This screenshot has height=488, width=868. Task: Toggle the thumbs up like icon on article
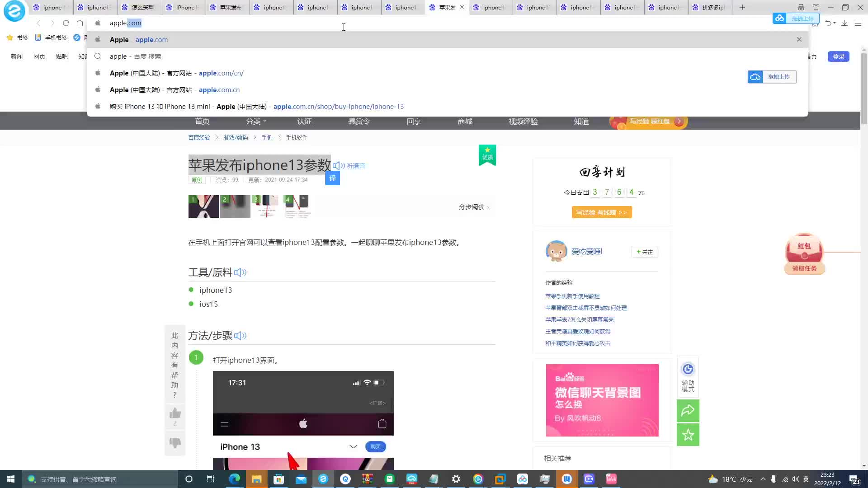click(x=175, y=413)
